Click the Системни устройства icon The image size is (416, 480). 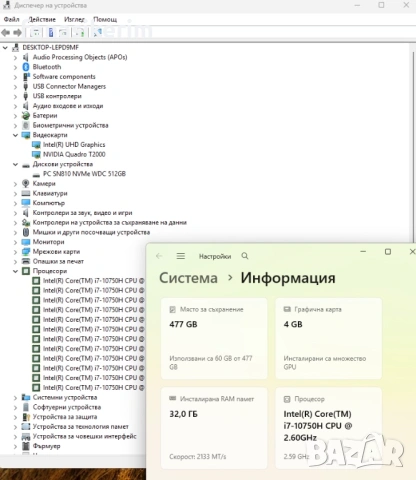point(26,397)
